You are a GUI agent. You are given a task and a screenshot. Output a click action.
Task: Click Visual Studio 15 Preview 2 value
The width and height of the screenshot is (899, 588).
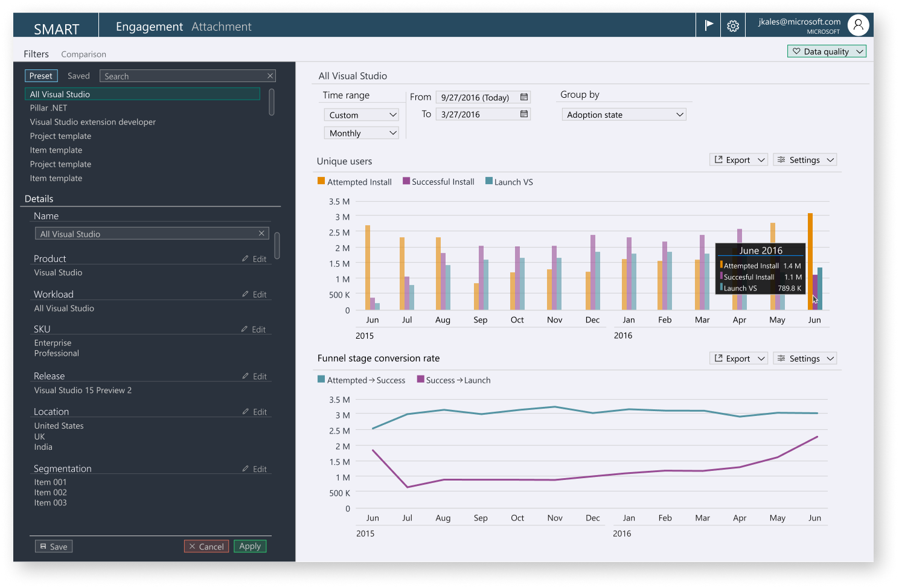(x=83, y=391)
